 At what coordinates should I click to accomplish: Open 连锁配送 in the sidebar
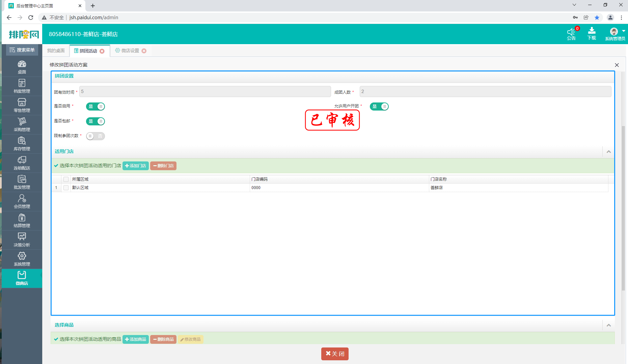pos(22,163)
